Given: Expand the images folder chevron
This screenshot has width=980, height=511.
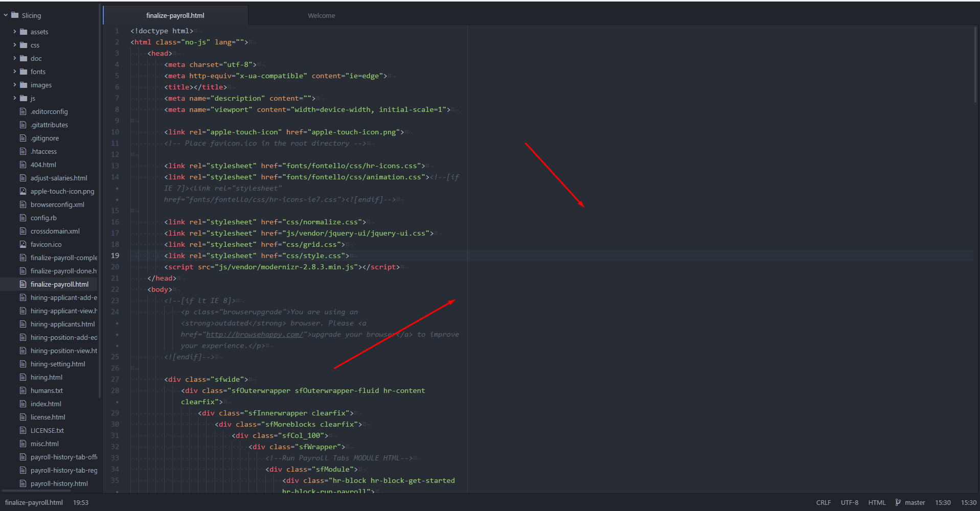Looking at the screenshot, I should (15, 85).
